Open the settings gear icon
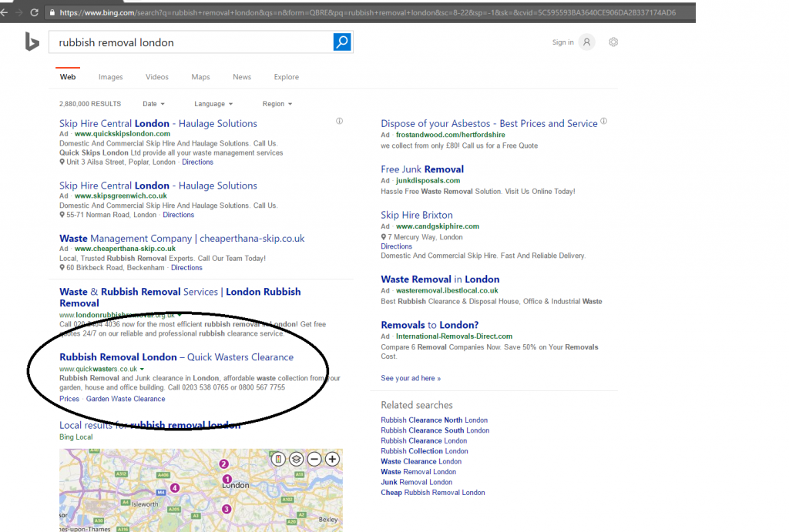 (x=613, y=42)
